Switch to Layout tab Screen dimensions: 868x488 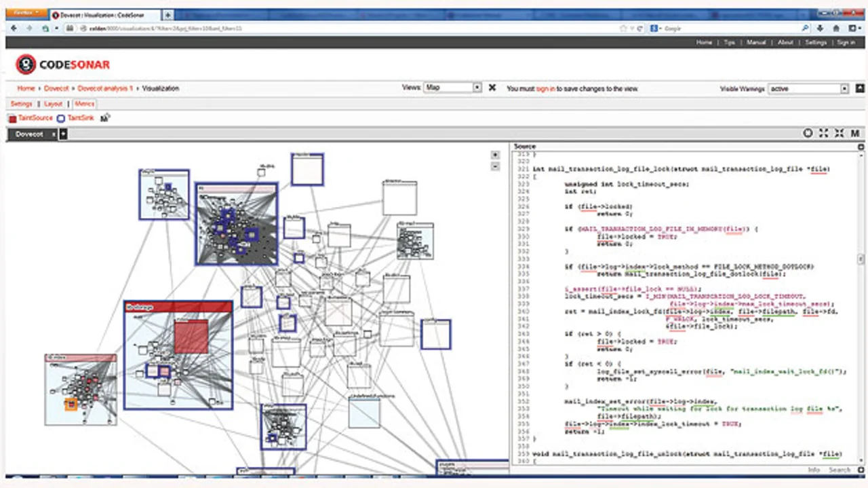click(x=53, y=104)
